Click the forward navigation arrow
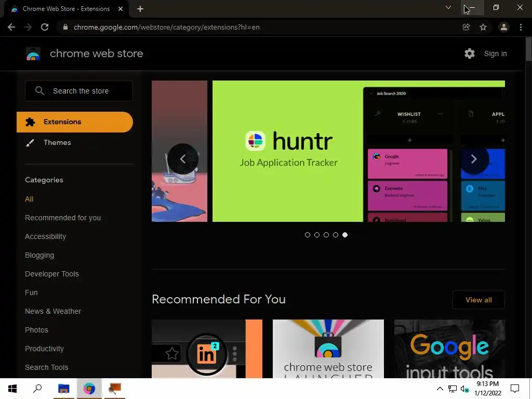The image size is (532, 399). [28, 27]
